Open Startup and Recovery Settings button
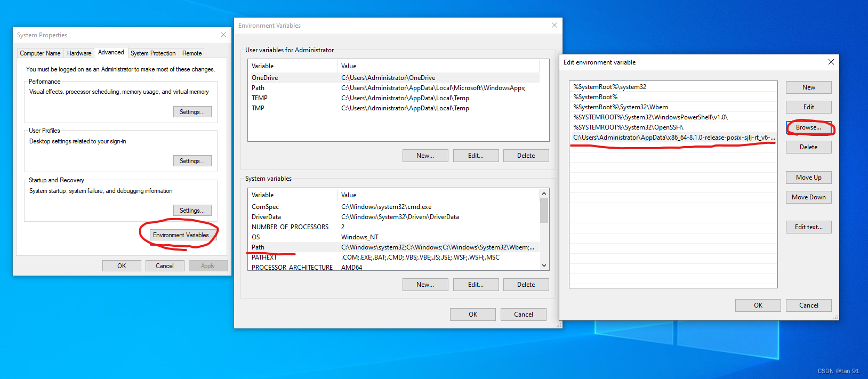The height and width of the screenshot is (379, 868). coord(192,211)
